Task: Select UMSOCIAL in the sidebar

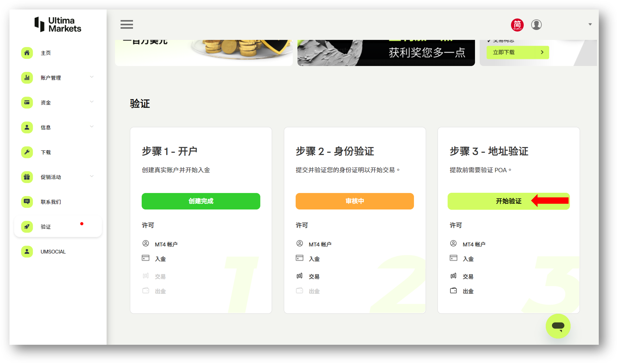Action: click(x=53, y=252)
